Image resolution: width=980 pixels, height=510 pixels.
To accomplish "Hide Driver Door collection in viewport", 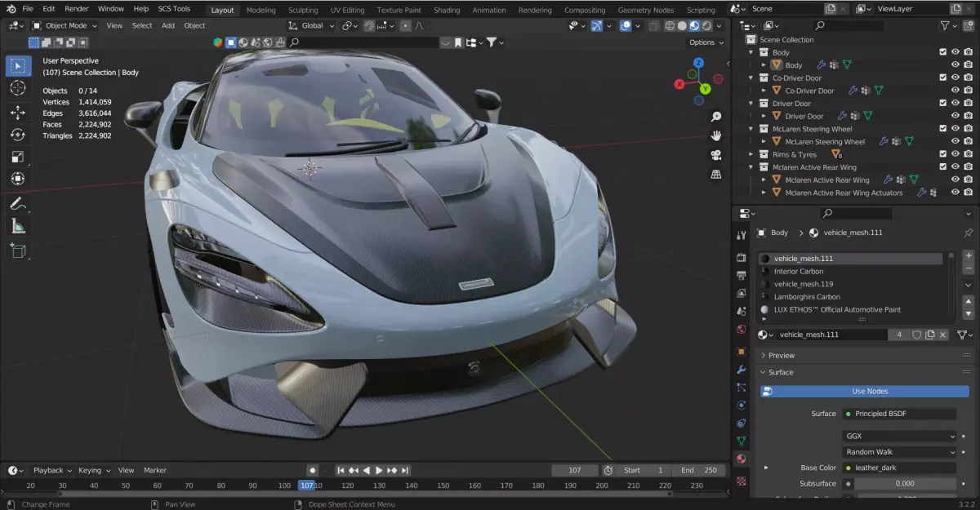I will pos(955,103).
